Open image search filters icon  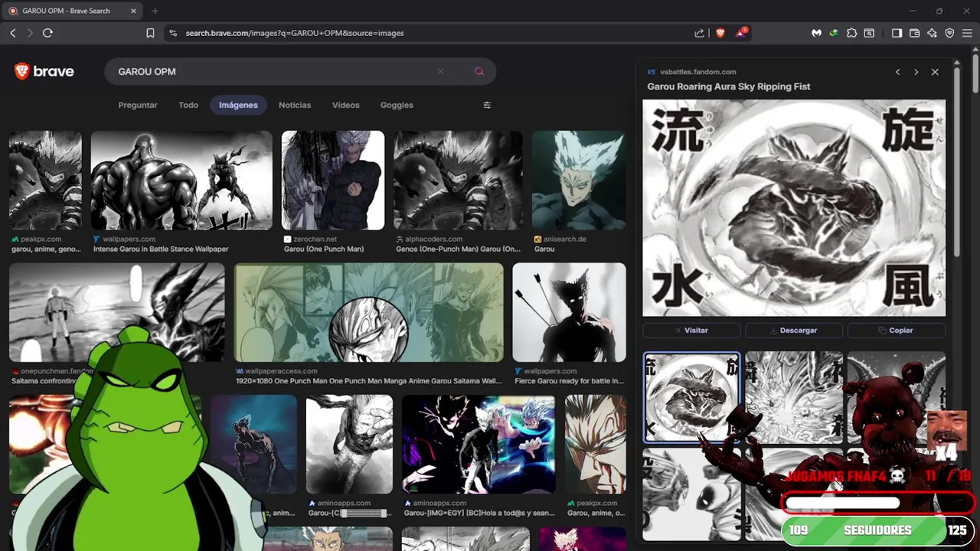[x=487, y=105]
